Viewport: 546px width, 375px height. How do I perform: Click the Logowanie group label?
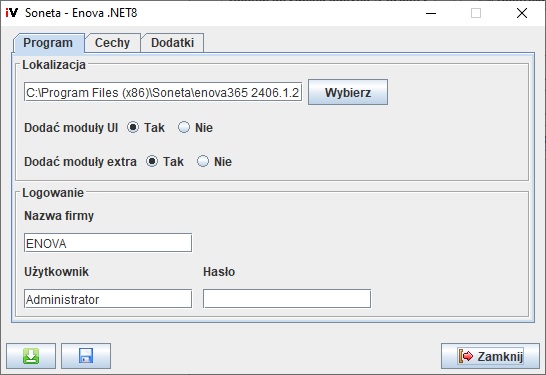(53, 193)
